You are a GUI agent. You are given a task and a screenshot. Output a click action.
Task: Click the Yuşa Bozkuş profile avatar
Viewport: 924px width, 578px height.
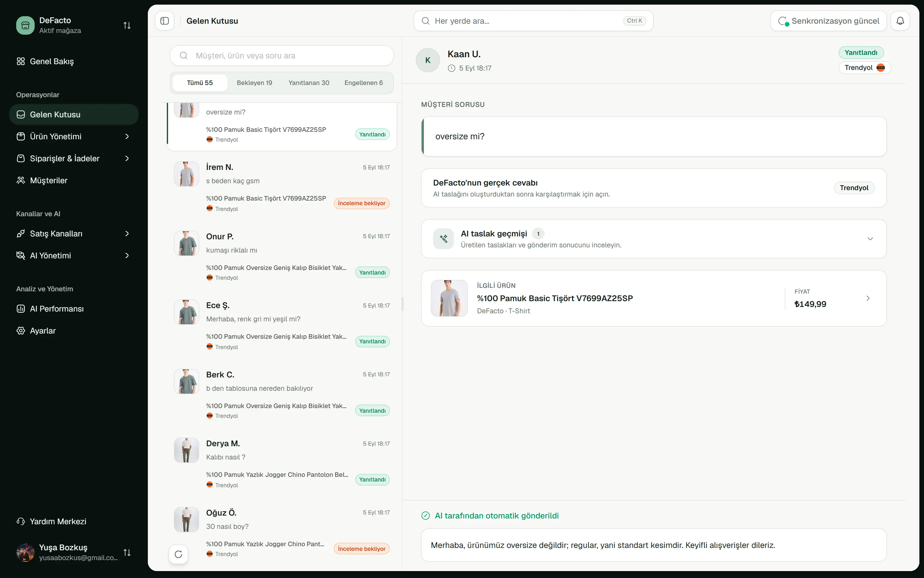tap(25, 552)
